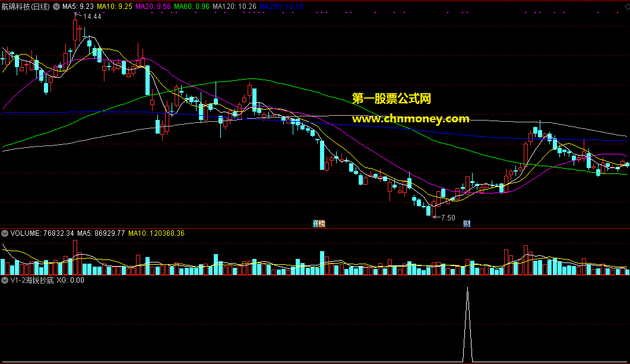Select the 航锦科技(日线) stock title

(x=26, y=7)
